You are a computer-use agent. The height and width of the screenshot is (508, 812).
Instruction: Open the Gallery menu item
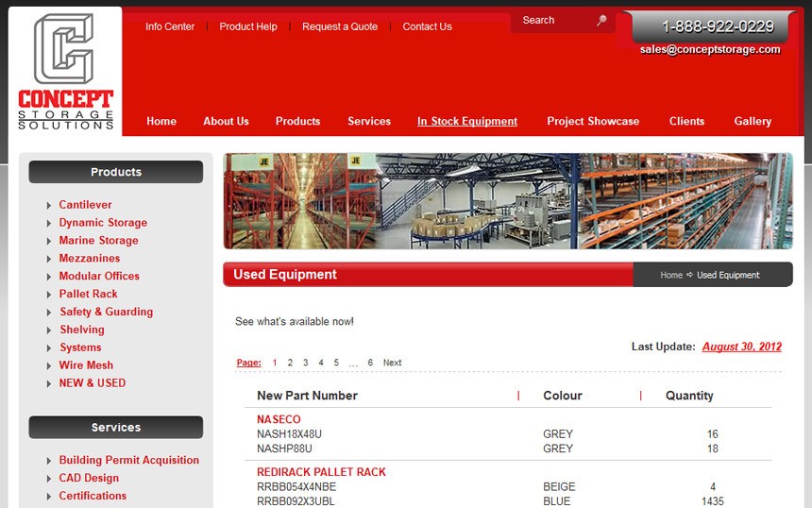[753, 121]
